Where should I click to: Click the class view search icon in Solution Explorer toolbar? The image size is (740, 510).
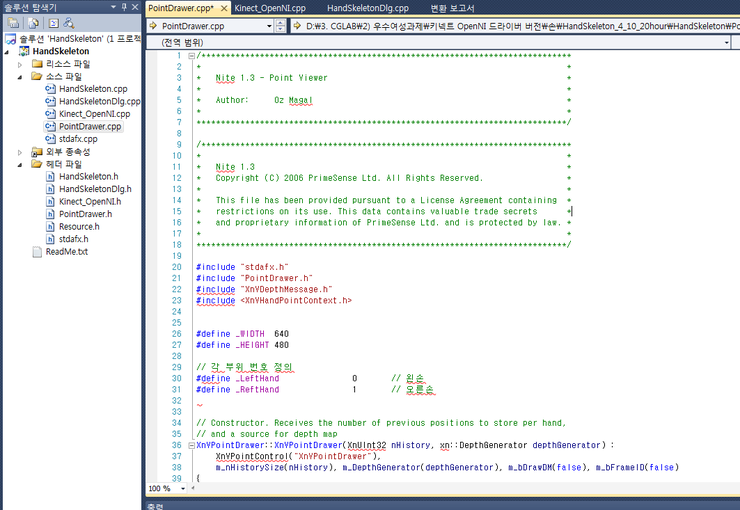[x=69, y=23]
